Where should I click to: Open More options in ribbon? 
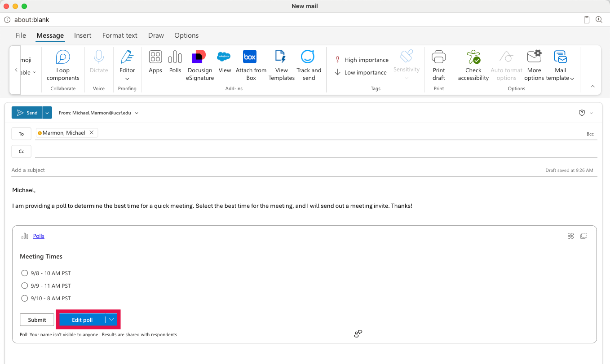tap(534, 66)
